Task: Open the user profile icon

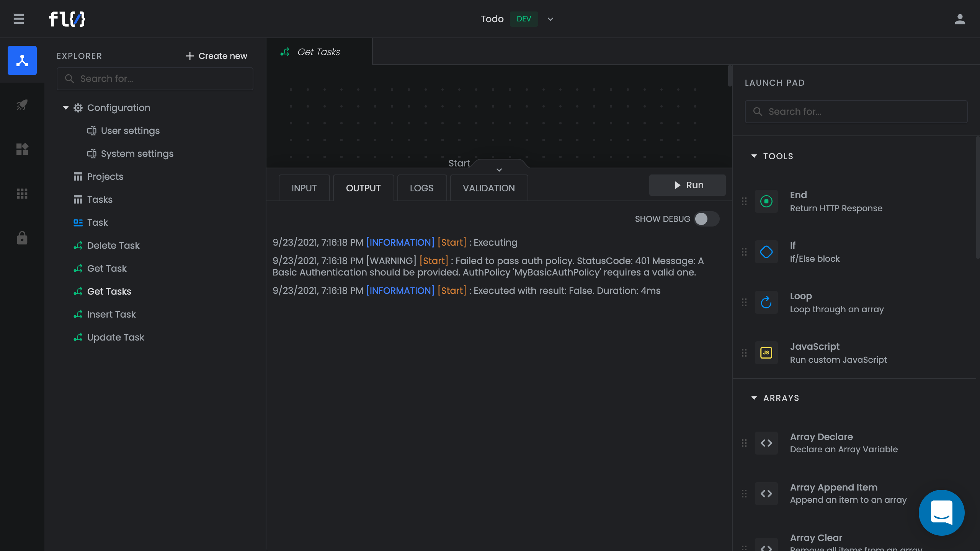Action: (x=960, y=19)
